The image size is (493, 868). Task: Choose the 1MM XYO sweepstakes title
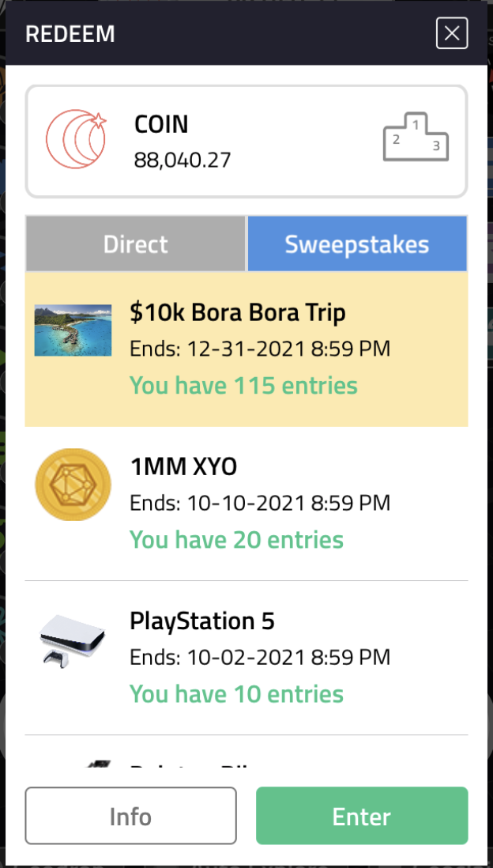183,468
